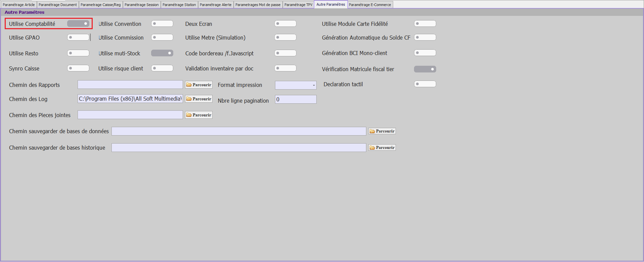Disable Vérification Matricule fiscal tier switch
Screen dimensions: 644x262
tap(425, 69)
